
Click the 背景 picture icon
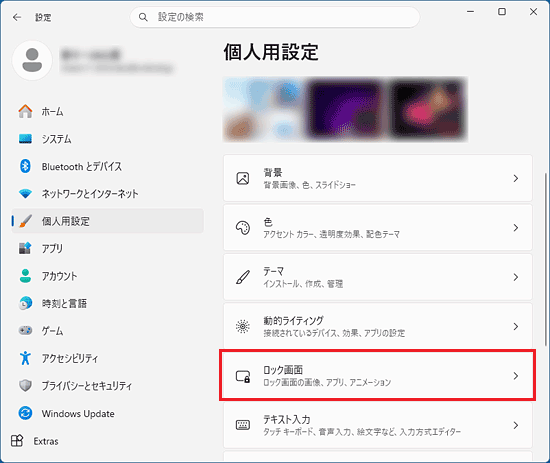(x=243, y=178)
